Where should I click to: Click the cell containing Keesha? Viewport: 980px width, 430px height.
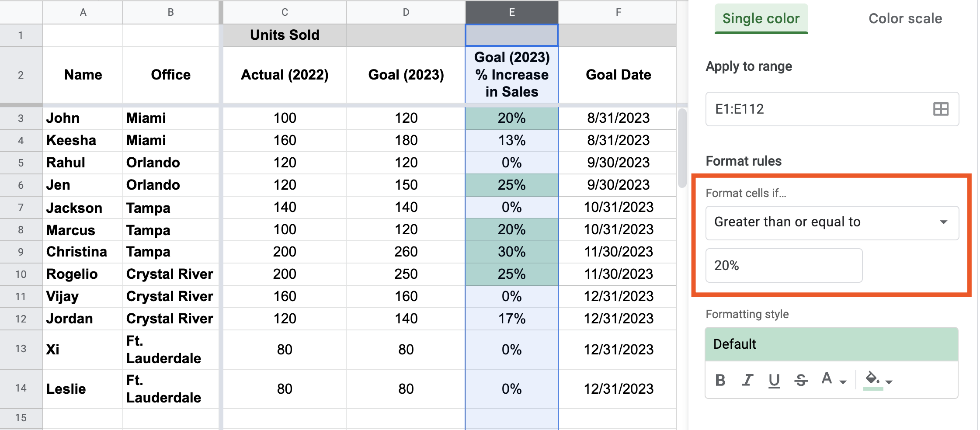coord(83,140)
